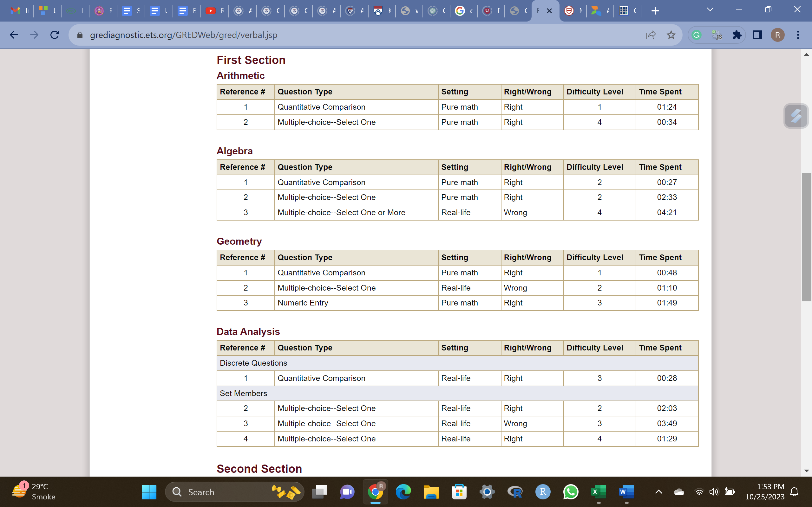Open Excel from the taskbar
The width and height of the screenshot is (812, 507).
tap(598, 492)
